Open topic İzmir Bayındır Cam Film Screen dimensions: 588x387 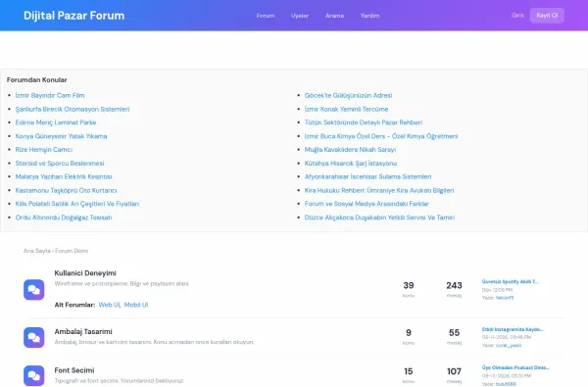pos(50,95)
